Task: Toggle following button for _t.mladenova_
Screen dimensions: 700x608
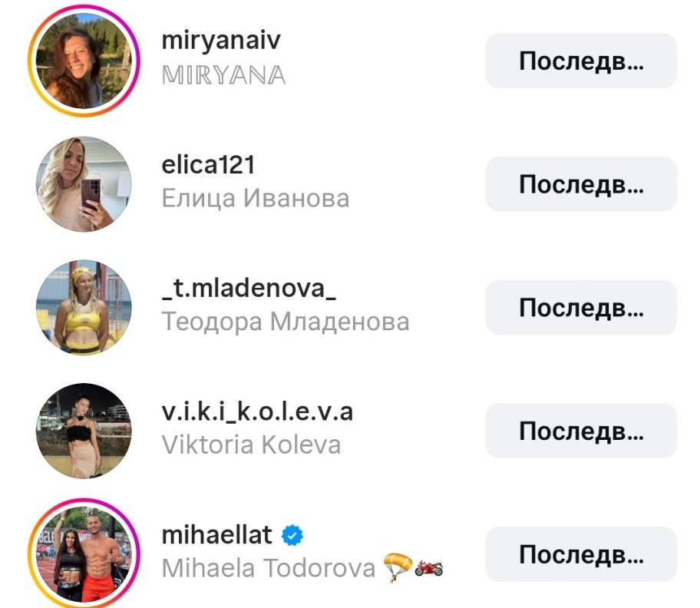Action: 581,308
